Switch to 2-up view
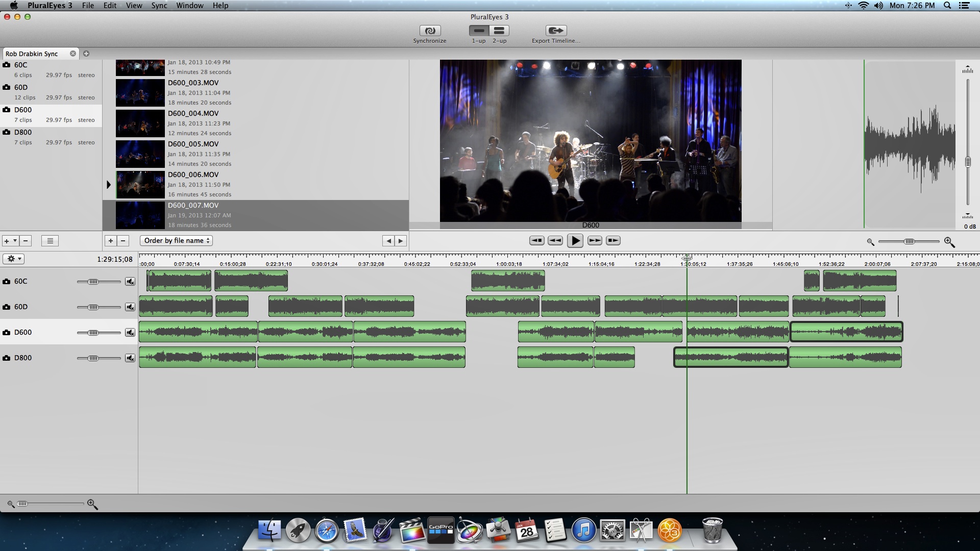The height and width of the screenshot is (551, 980). [x=499, y=31]
